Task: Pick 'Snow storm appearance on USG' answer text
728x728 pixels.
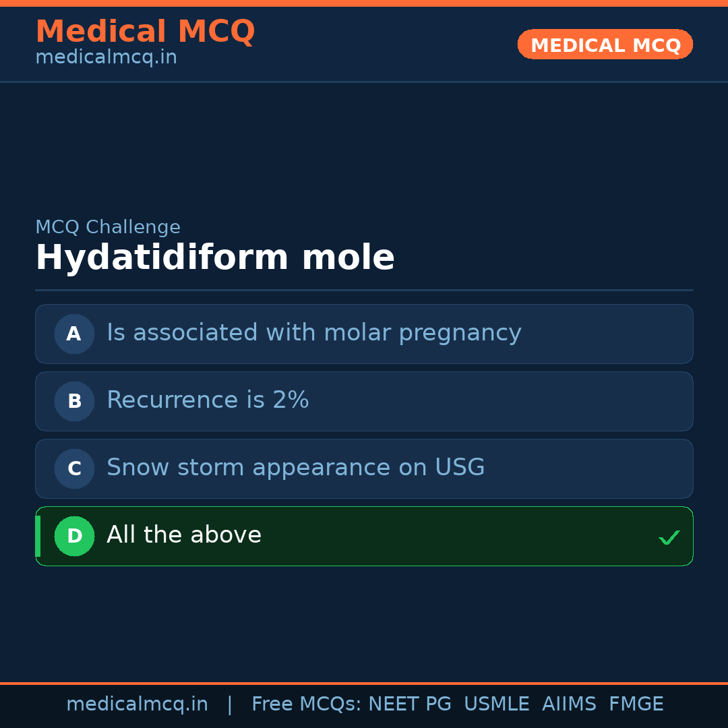Action: coord(295,468)
